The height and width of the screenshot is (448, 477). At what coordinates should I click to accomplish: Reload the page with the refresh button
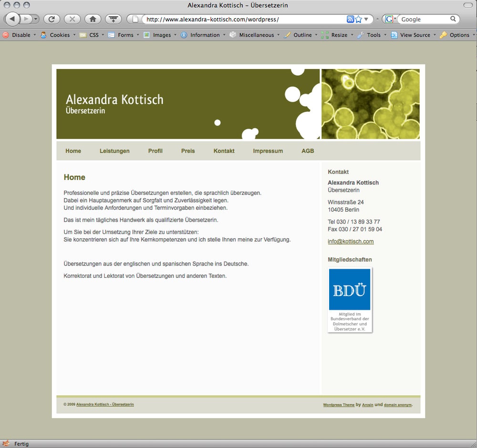point(52,19)
